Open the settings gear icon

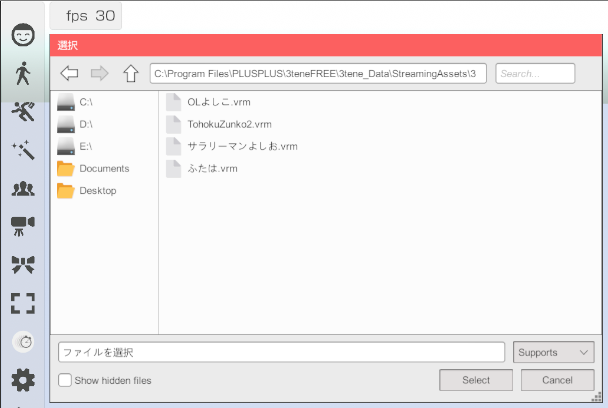(23, 380)
